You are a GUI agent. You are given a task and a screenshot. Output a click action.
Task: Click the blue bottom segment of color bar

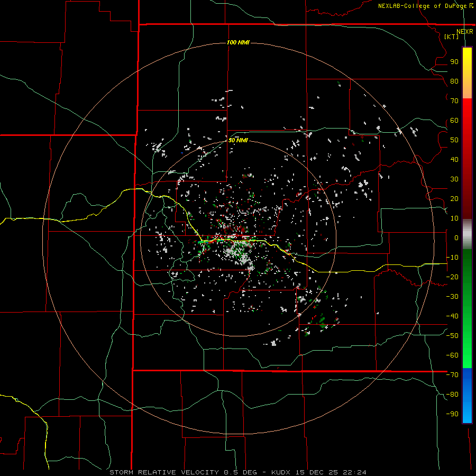tap(467, 396)
